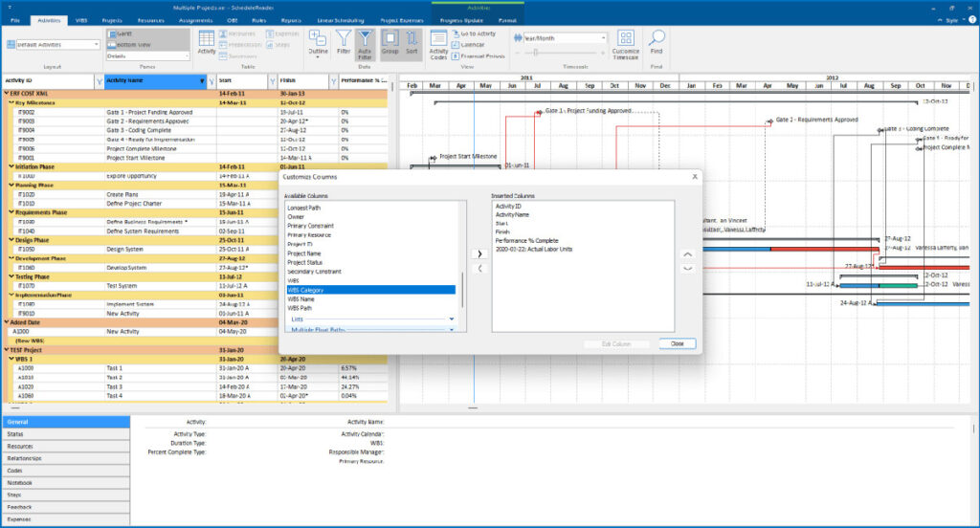Image resolution: width=980 pixels, height=528 pixels.
Task: Collapse the TEST Project group
Action: (7, 350)
